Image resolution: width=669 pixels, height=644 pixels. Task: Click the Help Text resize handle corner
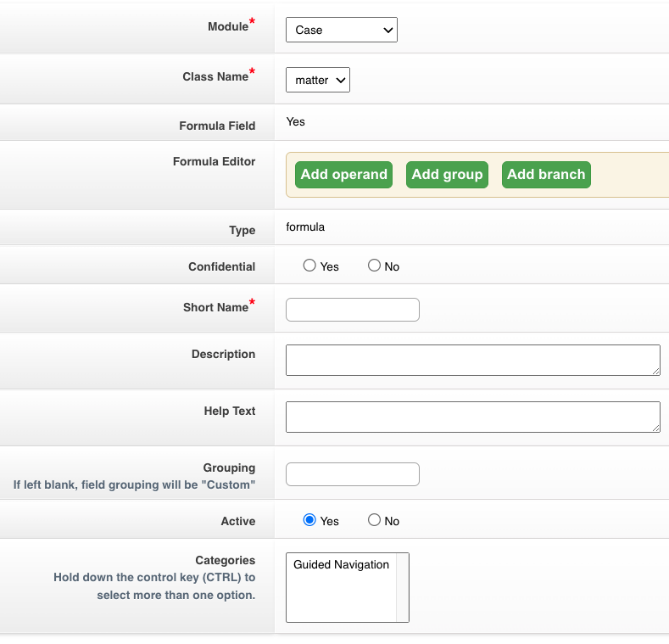pos(655,428)
